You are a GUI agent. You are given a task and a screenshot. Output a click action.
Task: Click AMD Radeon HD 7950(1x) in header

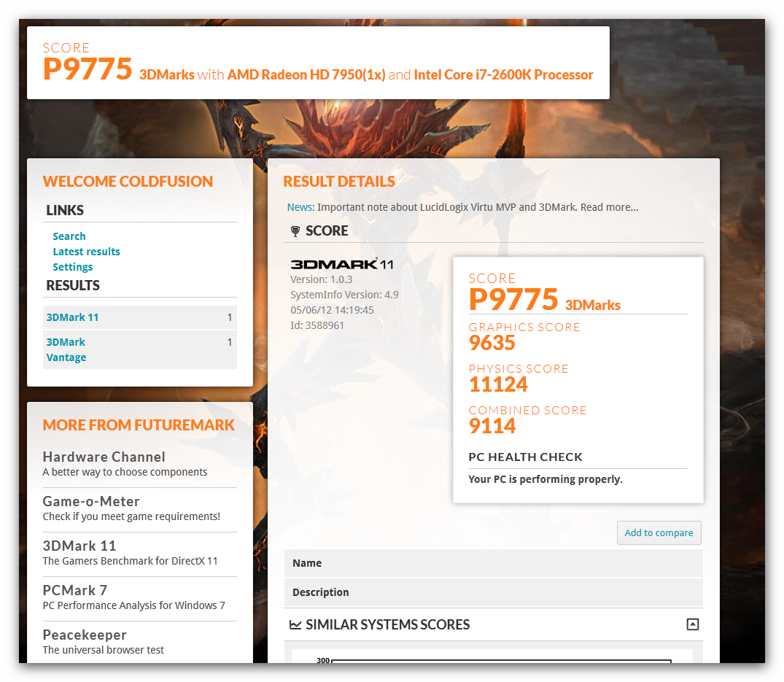tap(306, 75)
